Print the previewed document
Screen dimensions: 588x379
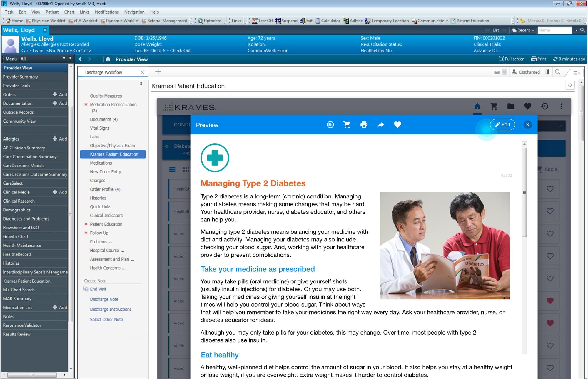(364, 125)
